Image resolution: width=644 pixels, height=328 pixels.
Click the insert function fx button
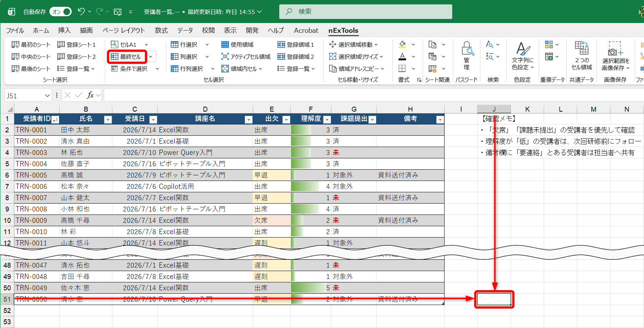90,95
